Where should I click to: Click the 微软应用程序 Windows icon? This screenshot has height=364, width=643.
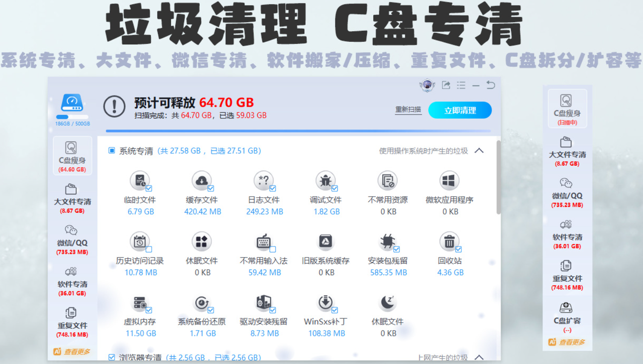click(449, 181)
